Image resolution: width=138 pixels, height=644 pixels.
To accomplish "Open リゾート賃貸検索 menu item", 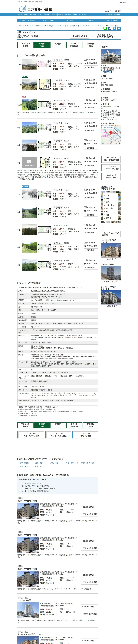I will tap(110, 21).
